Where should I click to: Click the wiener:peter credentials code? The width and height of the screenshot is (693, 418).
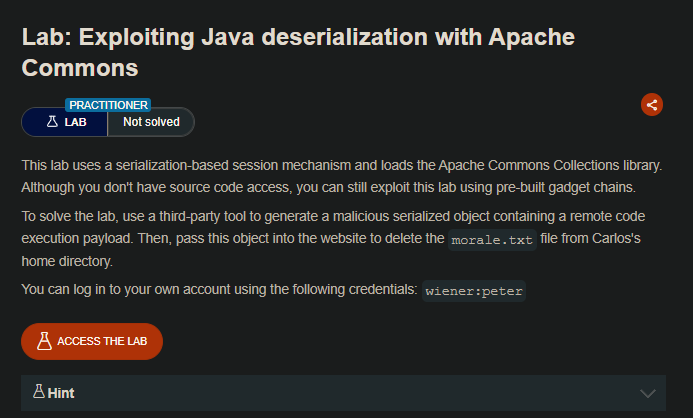pyautogui.click(x=474, y=292)
